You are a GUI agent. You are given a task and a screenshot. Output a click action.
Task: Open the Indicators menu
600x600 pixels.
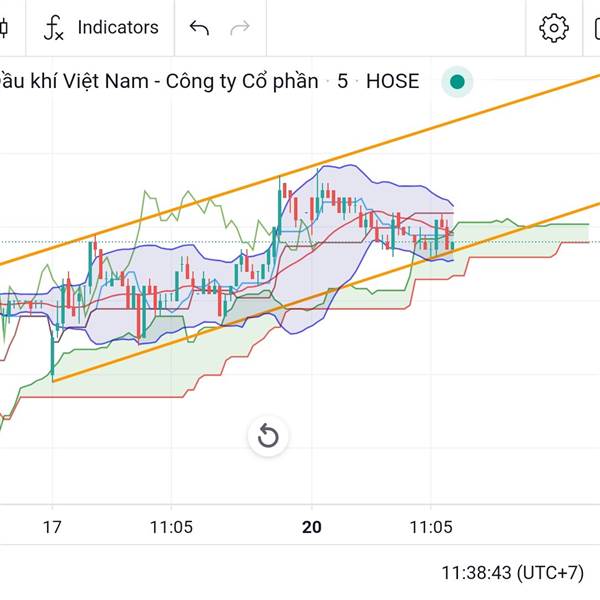101,28
